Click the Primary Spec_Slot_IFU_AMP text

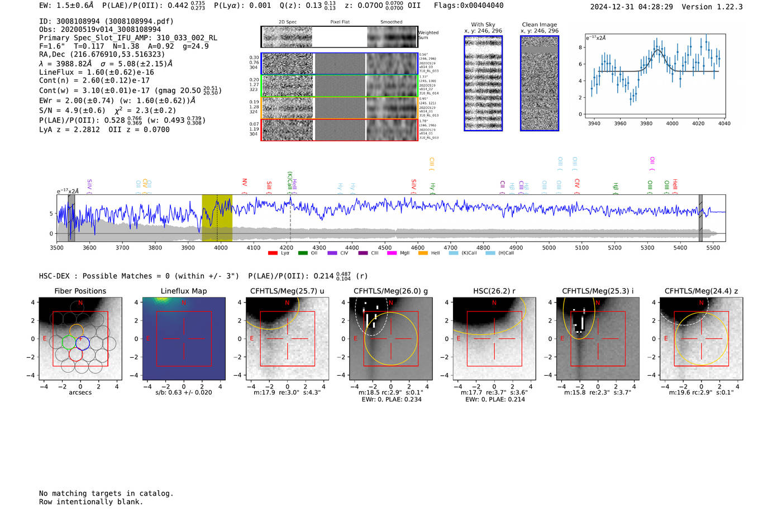pos(128,38)
